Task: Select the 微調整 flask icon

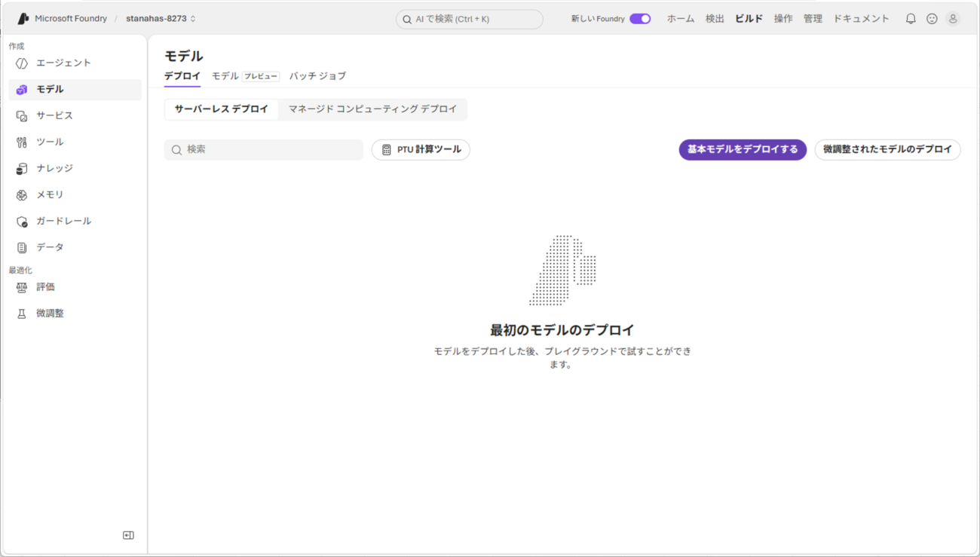Action: (x=22, y=314)
